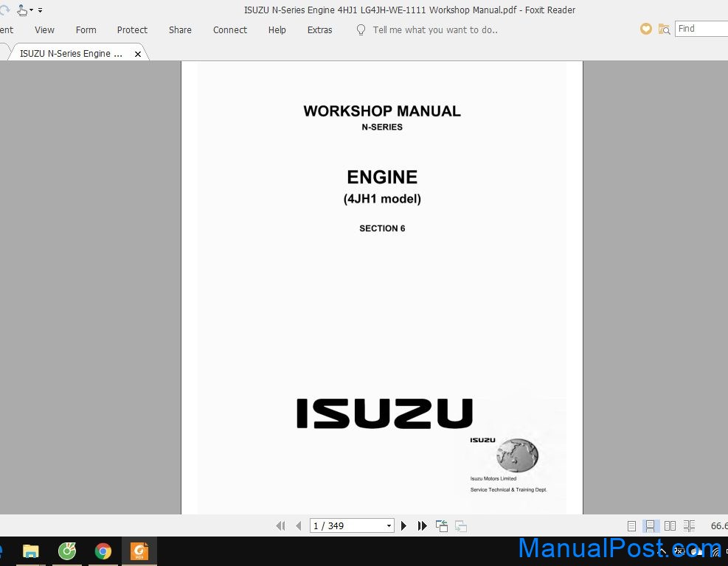Open the Extras ribbon tab
Viewport: 728px width, 566px height.
[x=320, y=30]
